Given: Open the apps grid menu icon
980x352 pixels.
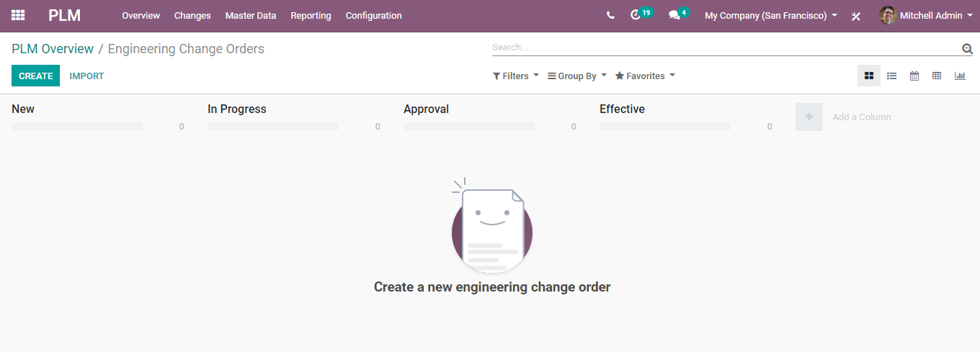Looking at the screenshot, I should (x=18, y=15).
